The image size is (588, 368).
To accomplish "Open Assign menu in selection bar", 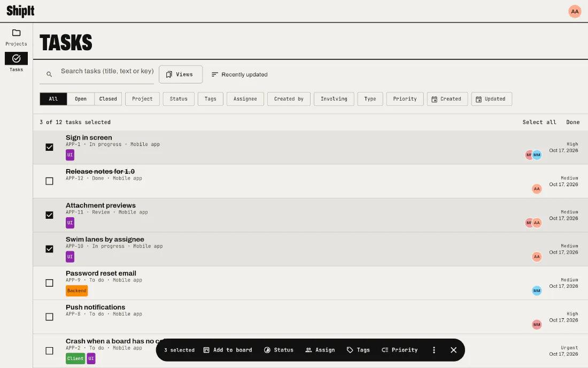I will coord(320,350).
